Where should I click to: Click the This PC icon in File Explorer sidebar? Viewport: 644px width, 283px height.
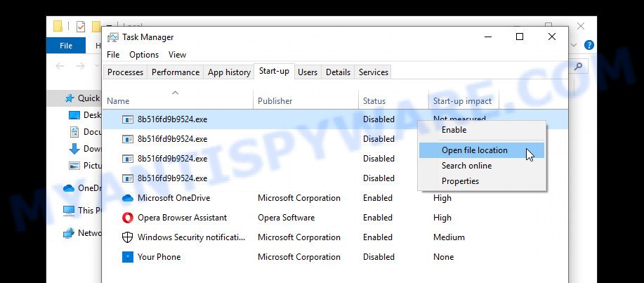(x=69, y=211)
